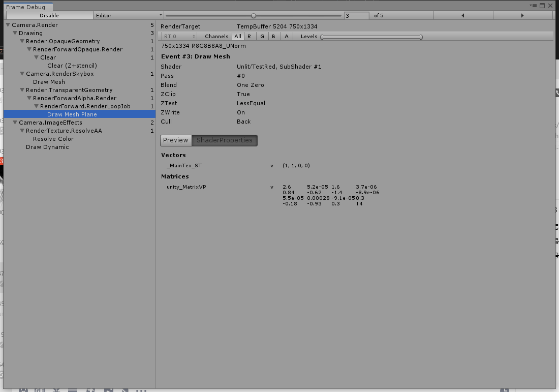Switch to the ShaderProperties tab
The width and height of the screenshot is (559, 392).
[x=225, y=140]
